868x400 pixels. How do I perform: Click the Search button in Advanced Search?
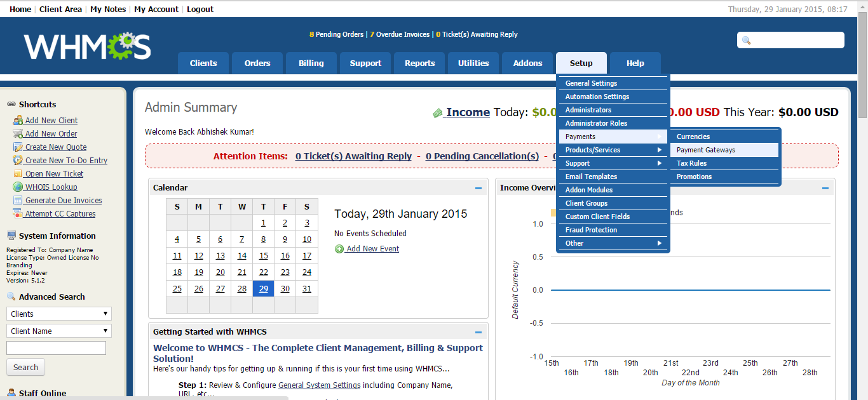25,367
